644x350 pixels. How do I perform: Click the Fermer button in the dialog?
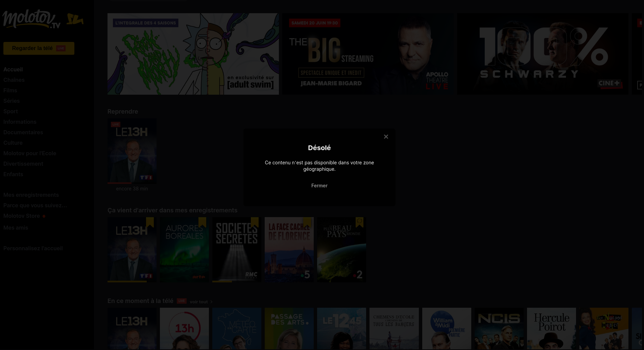pos(319,186)
